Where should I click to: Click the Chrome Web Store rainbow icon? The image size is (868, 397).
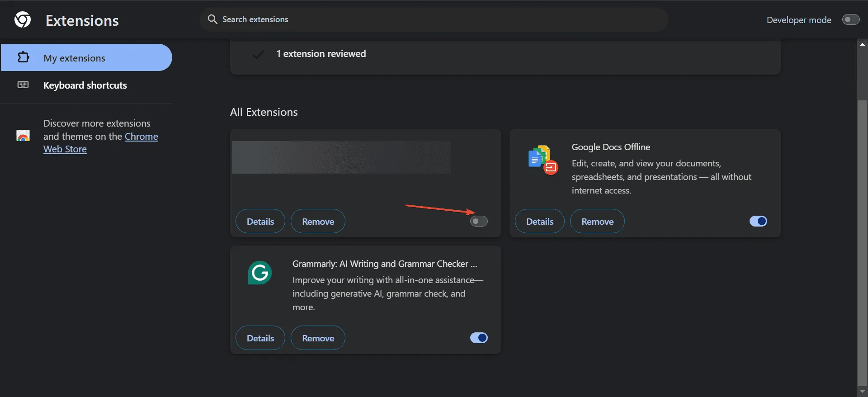click(x=23, y=135)
